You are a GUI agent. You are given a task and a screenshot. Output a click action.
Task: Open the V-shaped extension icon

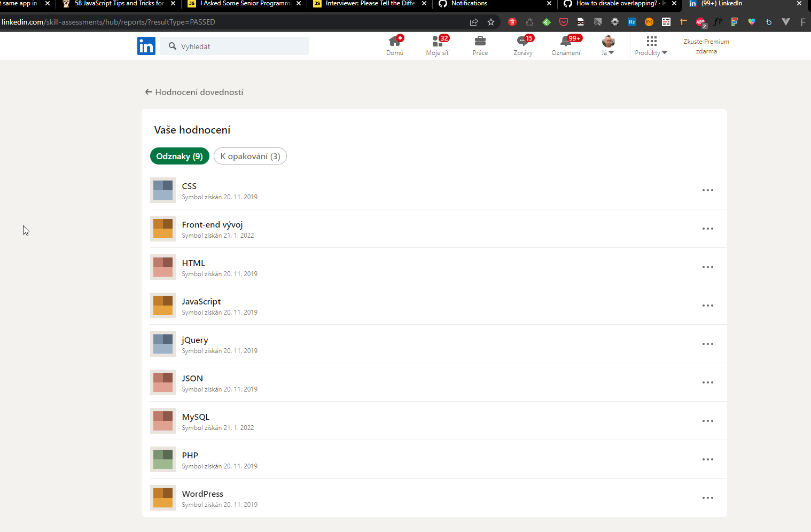coord(786,22)
